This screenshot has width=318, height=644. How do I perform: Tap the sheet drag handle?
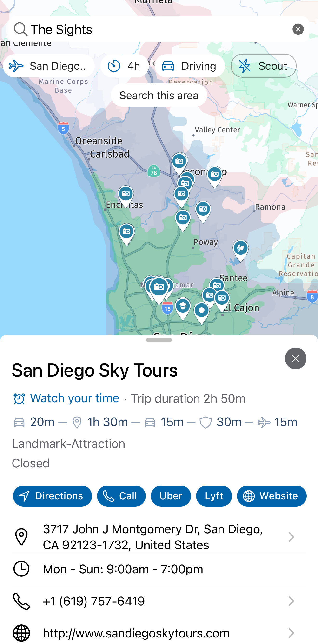pos(159,340)
